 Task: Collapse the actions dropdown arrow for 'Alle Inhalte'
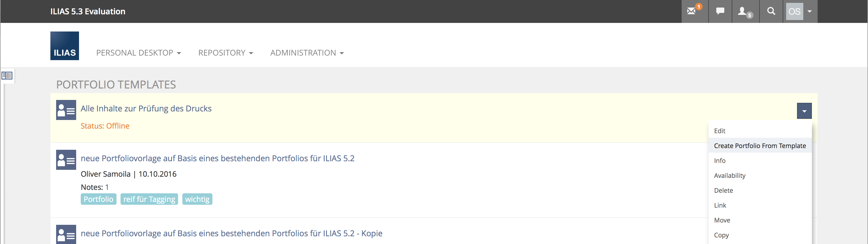(804, 111)
